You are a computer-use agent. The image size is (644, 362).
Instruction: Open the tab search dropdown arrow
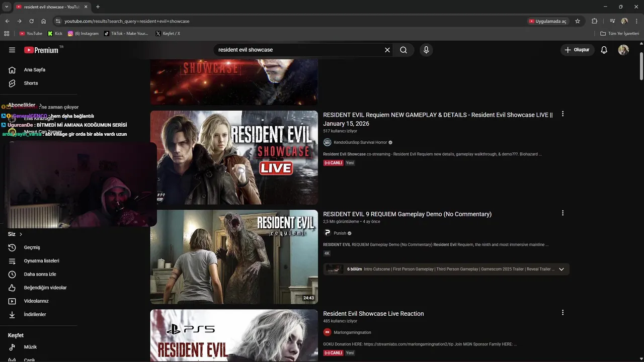pyautogui.click(x=7, y=7)
